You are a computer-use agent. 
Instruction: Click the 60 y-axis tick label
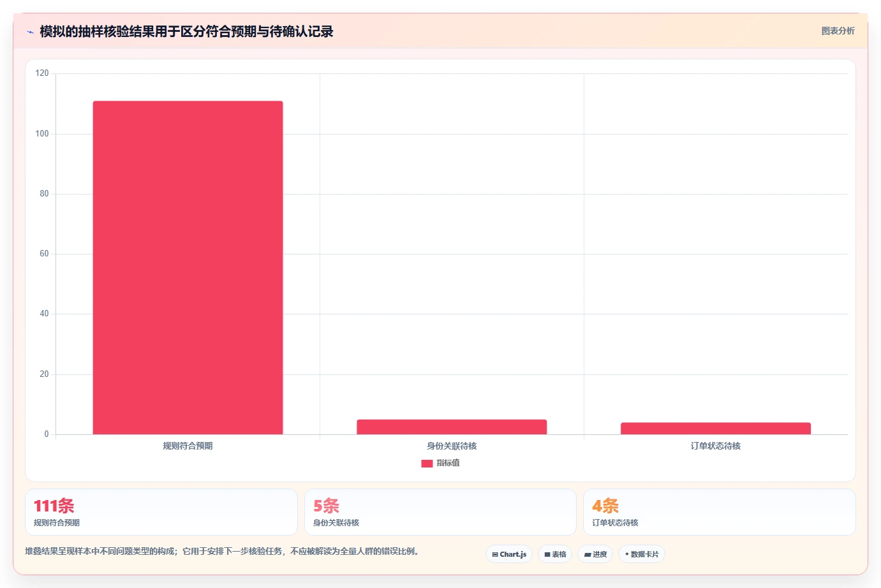click(44, 254)
